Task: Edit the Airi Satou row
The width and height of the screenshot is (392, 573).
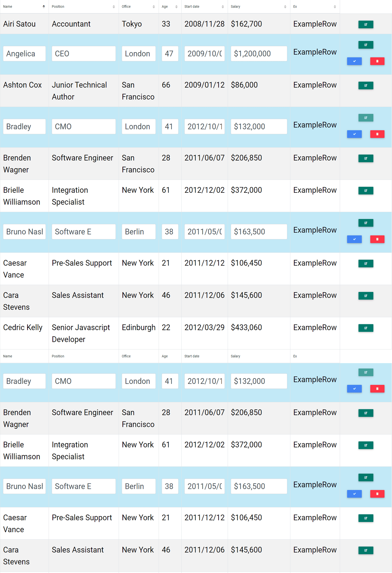Action: 365,24
